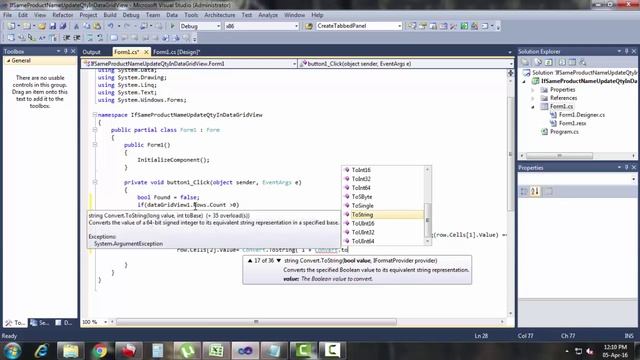Switch to the Output tab
The width and height of the screenshot is (640, 360).
[x=91, y=52]
